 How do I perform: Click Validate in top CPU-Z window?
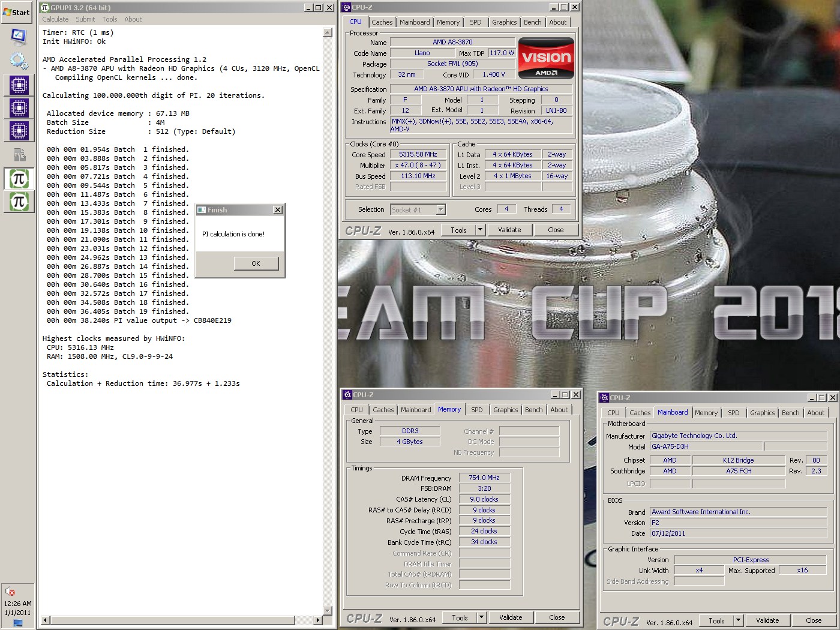pyautogui.click(x=509, y=230)
